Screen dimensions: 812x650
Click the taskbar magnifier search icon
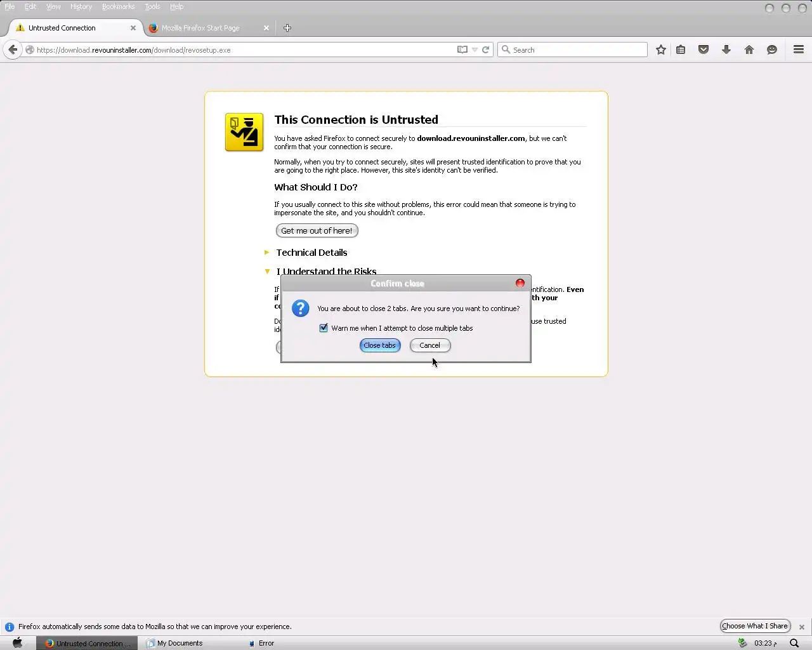[794, 643]
